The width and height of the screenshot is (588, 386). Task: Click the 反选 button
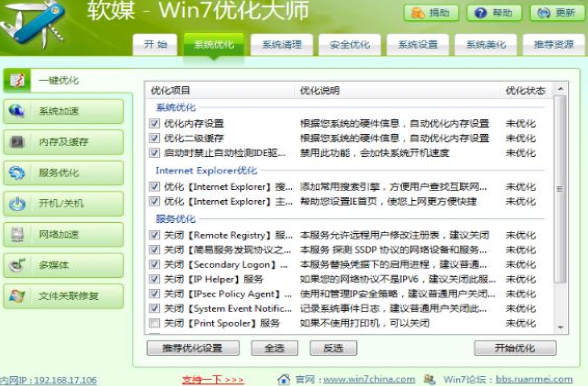click(333, 348)
